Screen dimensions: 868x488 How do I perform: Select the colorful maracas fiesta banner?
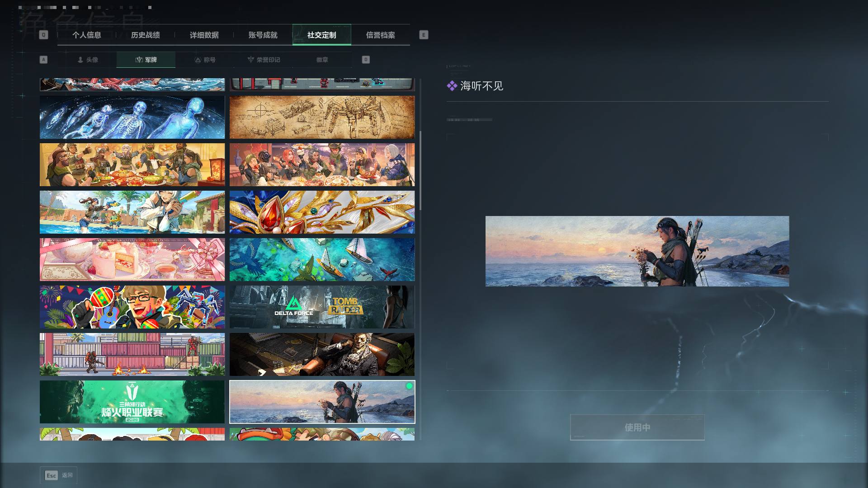point(132,307)
